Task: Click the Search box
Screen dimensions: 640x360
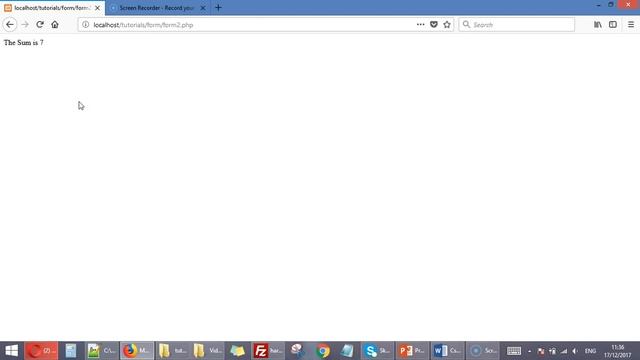Action: pos(517,24)
